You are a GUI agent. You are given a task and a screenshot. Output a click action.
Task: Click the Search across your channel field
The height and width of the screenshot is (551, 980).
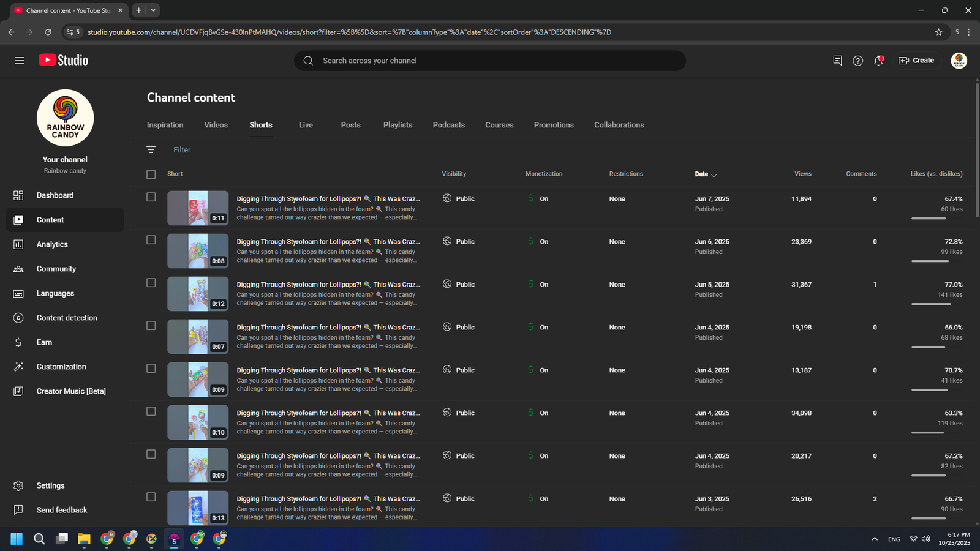coord(490,61)
